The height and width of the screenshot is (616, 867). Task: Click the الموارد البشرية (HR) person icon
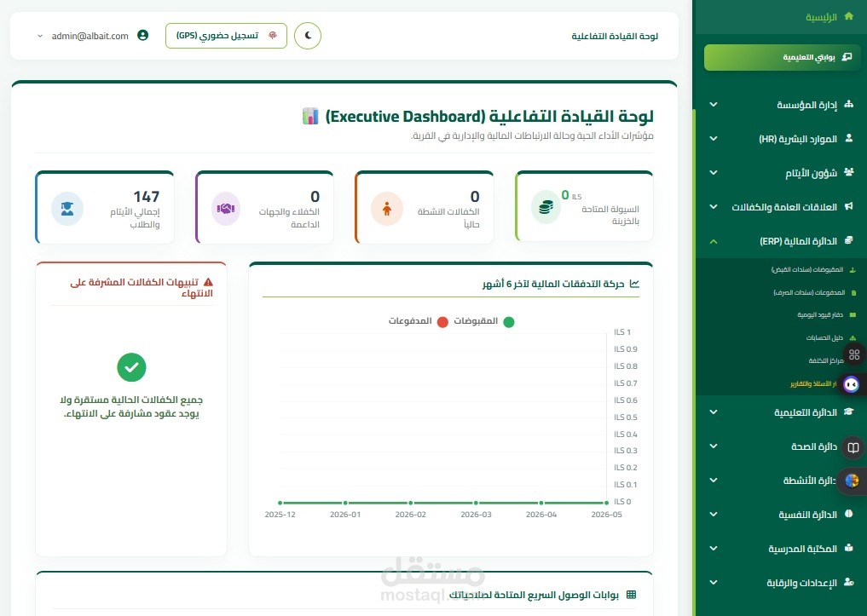coord(849,139)
